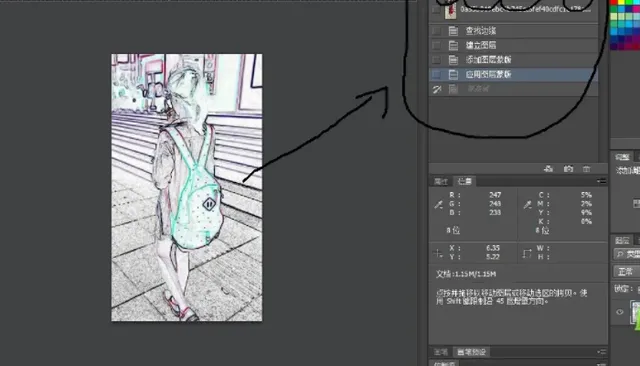The height and width of the screenshot is (366, 640).
Task: Open the brush presets panel flyout menu
Action: pyautogui.click(x=602, y=352)
